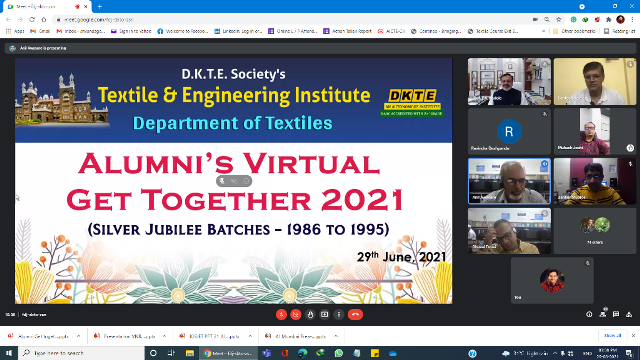This screenshot has height=360, width=640.
Task: Expand options for the Presentation pptx download
Action: [164, 336]
